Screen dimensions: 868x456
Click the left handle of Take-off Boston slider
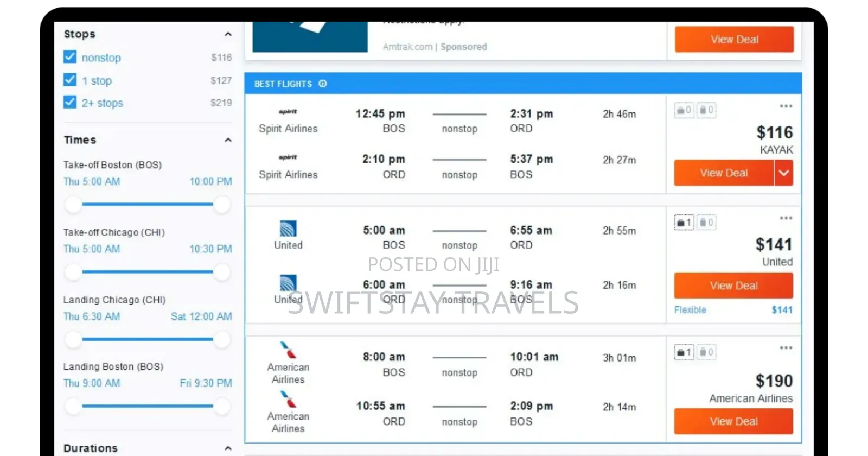click(x=73, y=205)
